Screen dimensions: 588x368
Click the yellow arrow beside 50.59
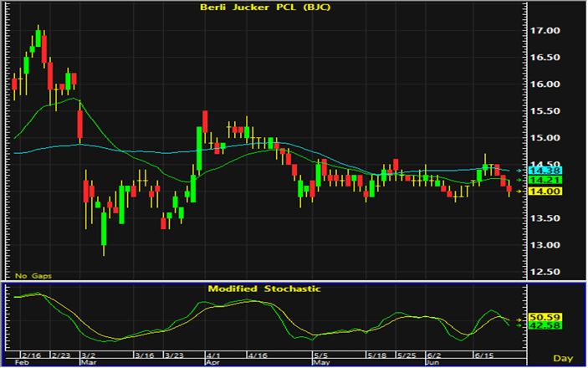coord(519,320)
